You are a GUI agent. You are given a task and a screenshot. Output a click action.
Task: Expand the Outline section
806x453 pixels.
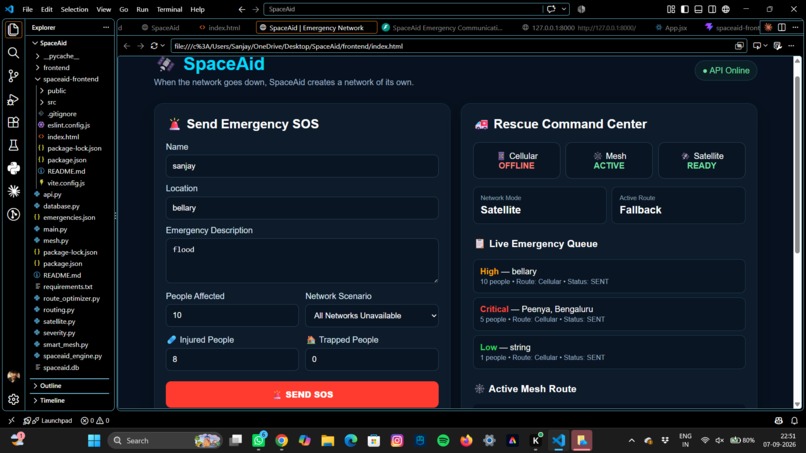tap(50, 386)
